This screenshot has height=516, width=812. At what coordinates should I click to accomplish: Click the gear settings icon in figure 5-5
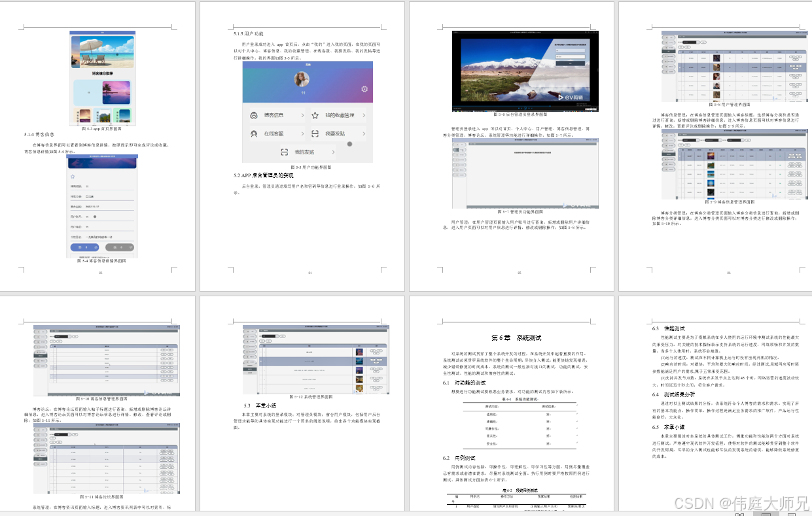pos(364,90)
